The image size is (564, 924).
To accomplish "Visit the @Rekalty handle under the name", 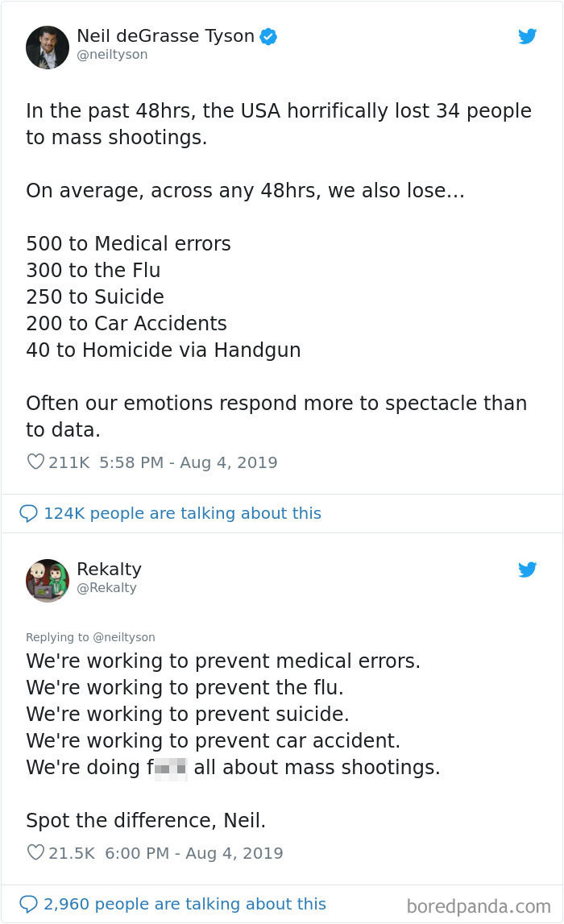I will (x=106, y=588).
